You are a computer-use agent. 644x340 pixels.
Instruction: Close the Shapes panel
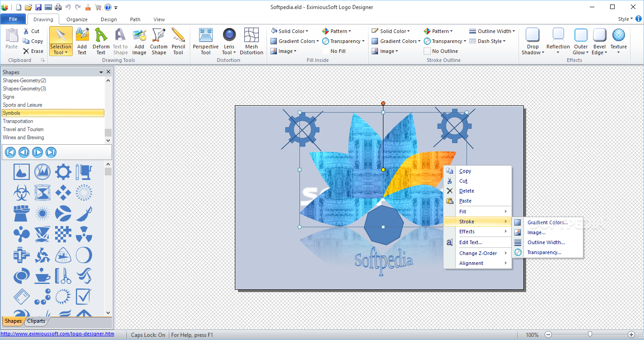click(x=108, y=72)
